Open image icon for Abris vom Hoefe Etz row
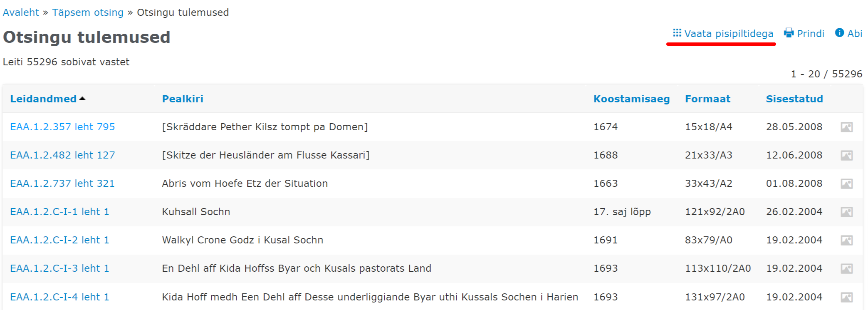Screen dimensions: 868x310 click(846, 184)
